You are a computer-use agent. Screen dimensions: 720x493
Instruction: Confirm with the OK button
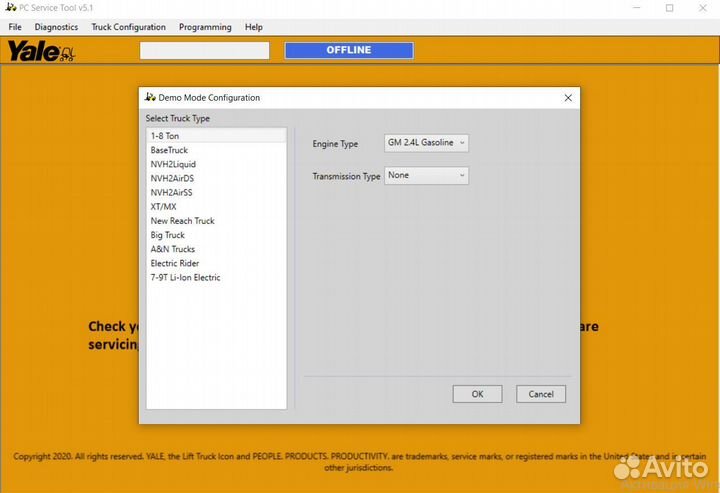click(x=478, y=394)
